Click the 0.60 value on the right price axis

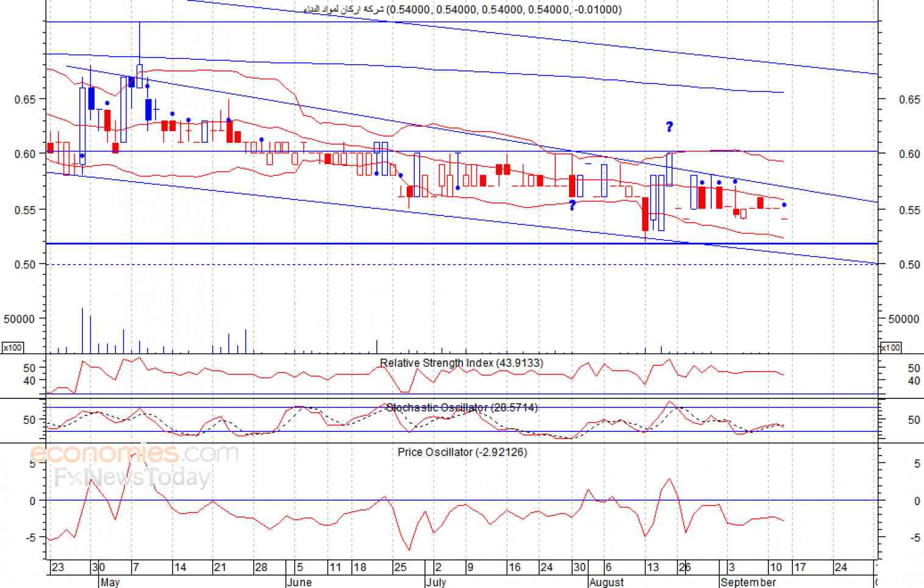(x=909, y=154)
